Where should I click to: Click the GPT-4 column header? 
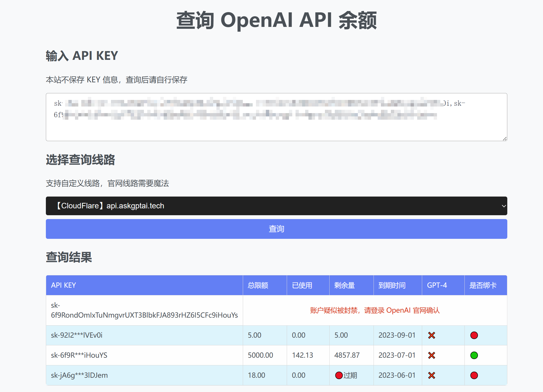[437, 285]
